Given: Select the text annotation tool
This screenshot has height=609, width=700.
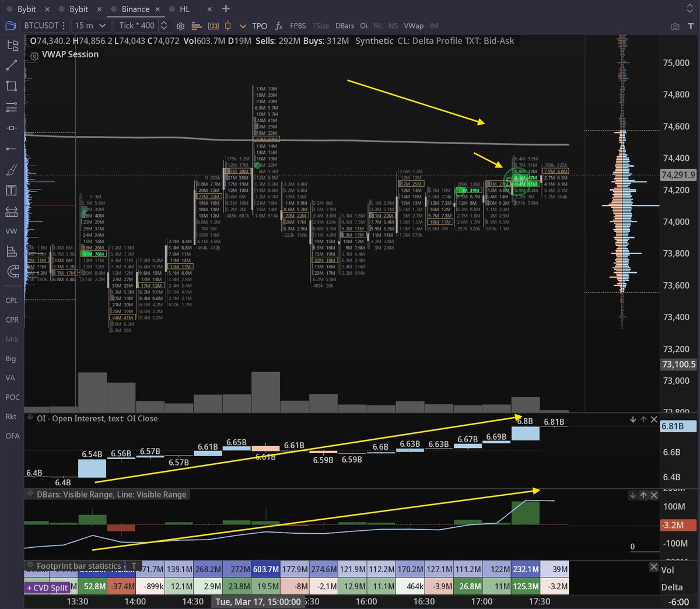Looking at the screenshot, I should [12, 190].
